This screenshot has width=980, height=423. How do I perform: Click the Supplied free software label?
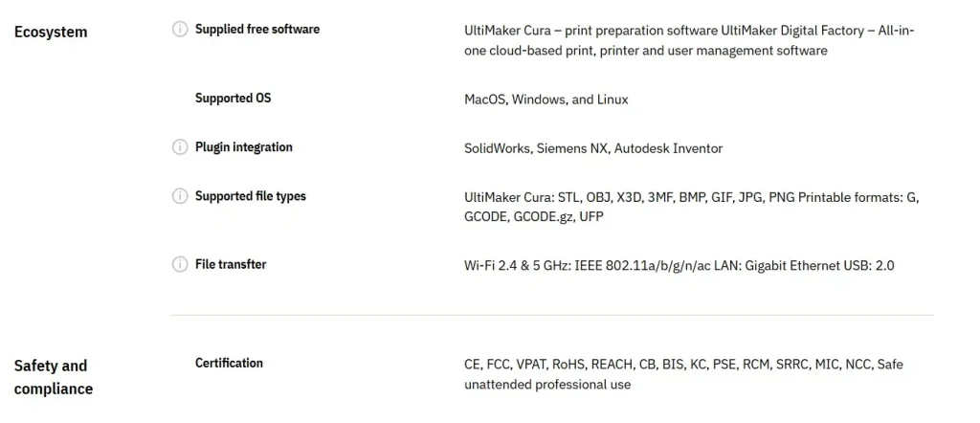[x=257, y=30]
